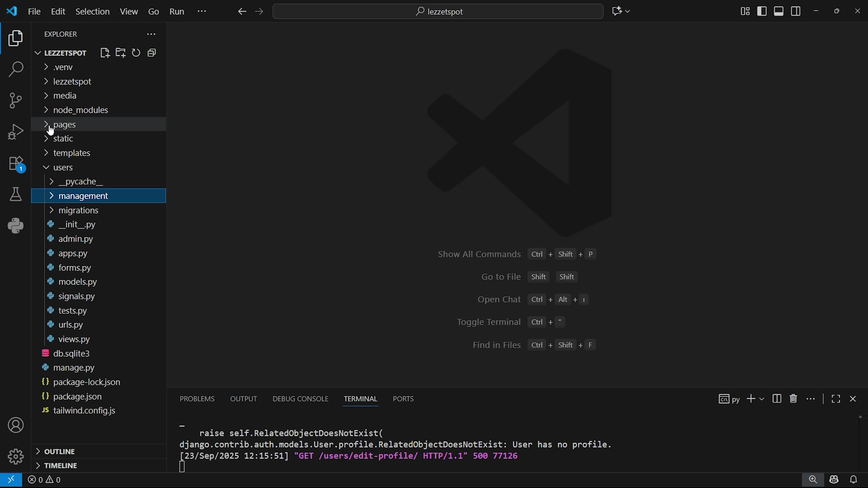This screenshot has height=488, width=868.
Task: Open new terminal launch profile dropdown
Action: tap(762, 399)
